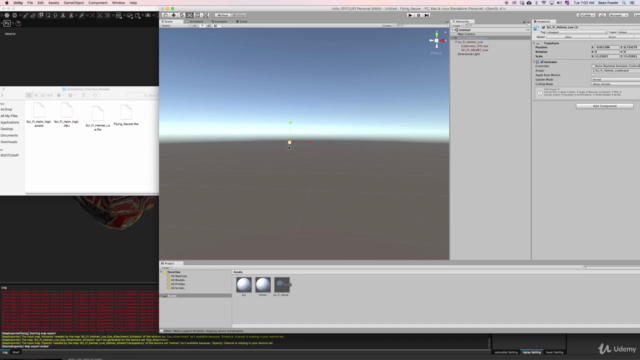
Task: Open the Window menu
Action: (x=118, y=3)
